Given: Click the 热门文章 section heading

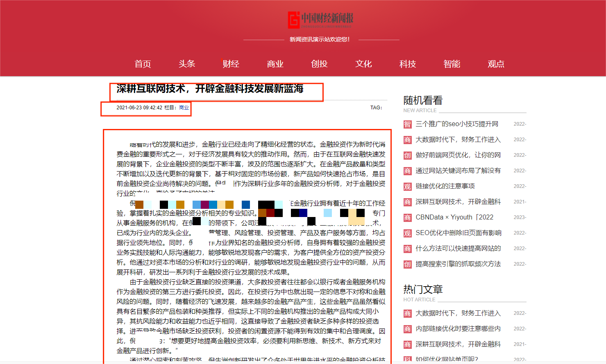Looking at the screenshot, I should click(x=423, y=289).
